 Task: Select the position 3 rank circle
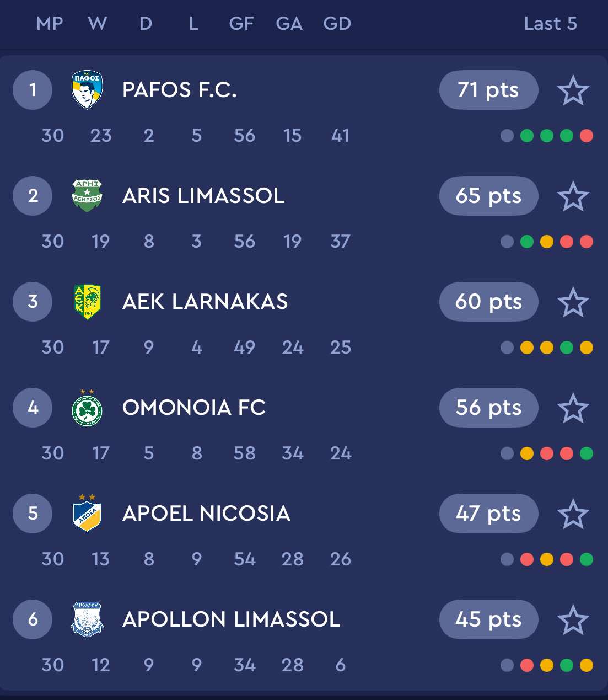click(33, 302)
